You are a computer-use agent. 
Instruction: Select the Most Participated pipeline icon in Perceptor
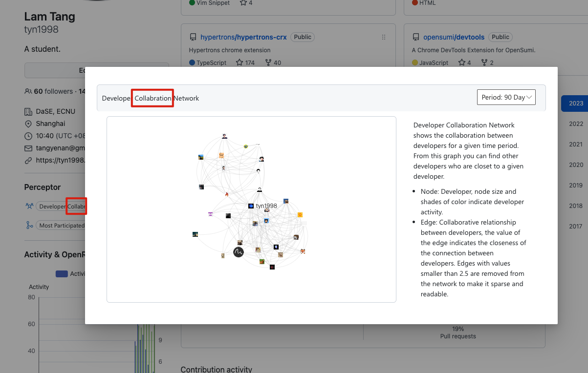coord(30,225)
